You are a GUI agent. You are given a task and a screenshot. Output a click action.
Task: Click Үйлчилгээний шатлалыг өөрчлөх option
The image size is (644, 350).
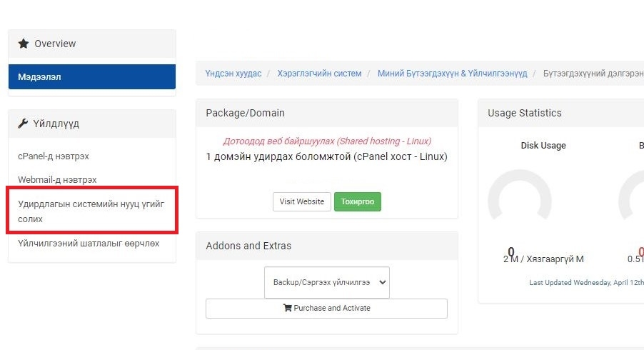coord(89,243)
